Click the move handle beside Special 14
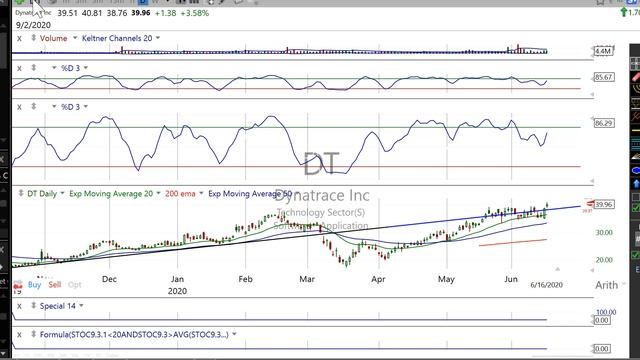This screenshot has height=360, width=640. click(x=33, y=305)
